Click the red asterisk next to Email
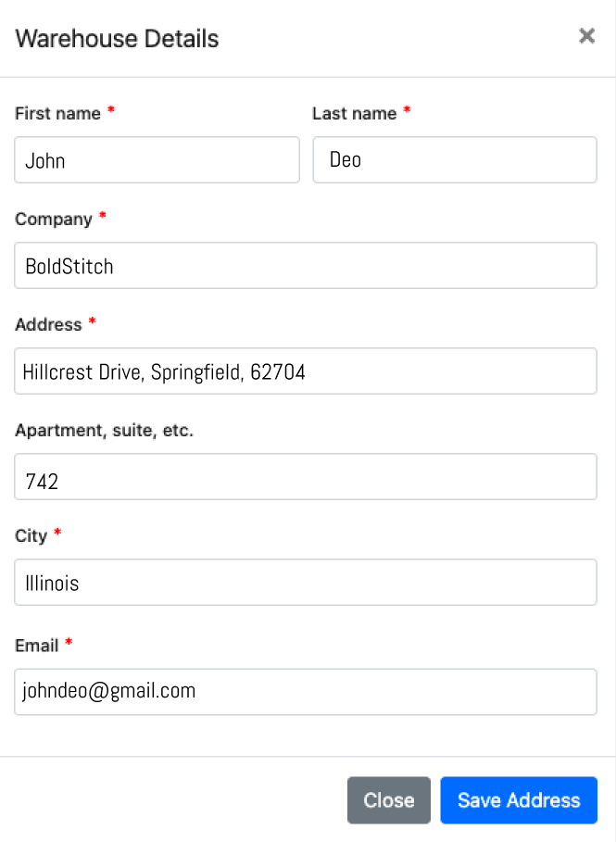Viewport: 616px width, 842px height. 69,643
